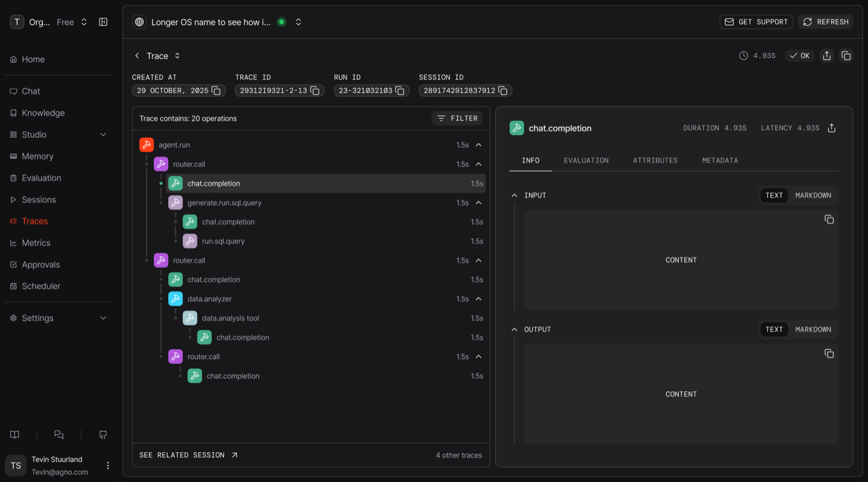The height and width of the screenshot is (482, 868).
Task: Click the Get Support button
Action: [x=756, y=22]
